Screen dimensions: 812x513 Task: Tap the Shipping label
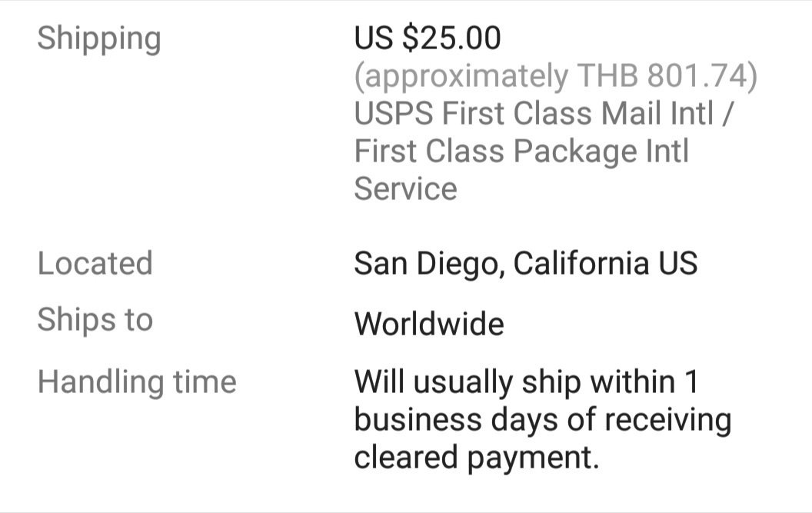pyautogui.click(x=99, y=39)
